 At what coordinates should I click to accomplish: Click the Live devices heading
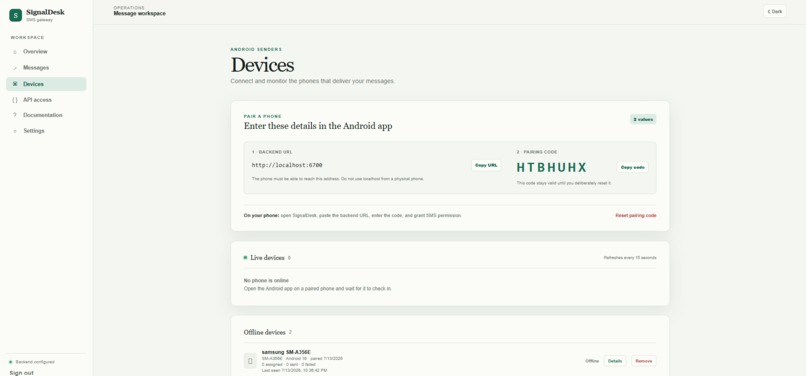tap(267, 258)
